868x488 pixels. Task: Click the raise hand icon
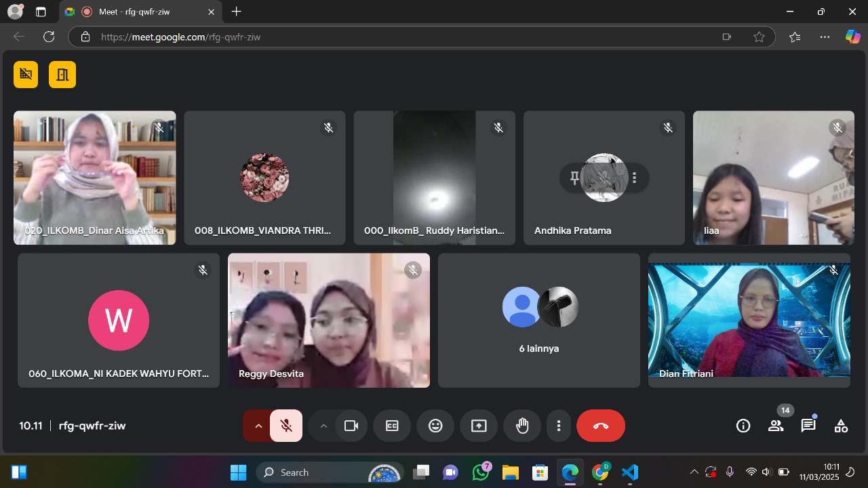(522, 426)
